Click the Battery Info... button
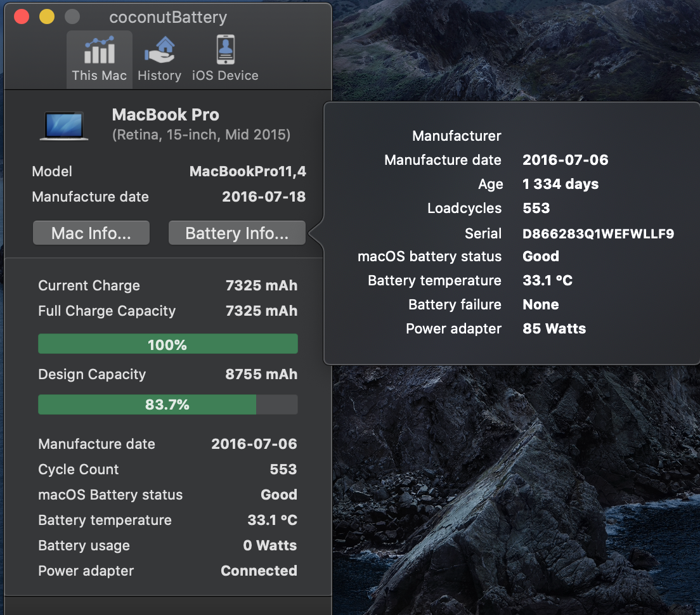Image resolution: width=700 pixels, height=615 pixels. [x=237, y=233]
